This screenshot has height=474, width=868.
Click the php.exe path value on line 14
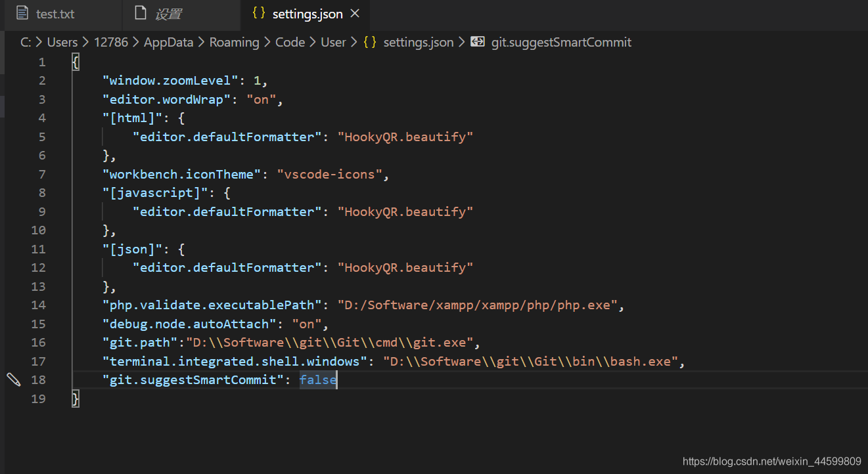tap(478, 305)
